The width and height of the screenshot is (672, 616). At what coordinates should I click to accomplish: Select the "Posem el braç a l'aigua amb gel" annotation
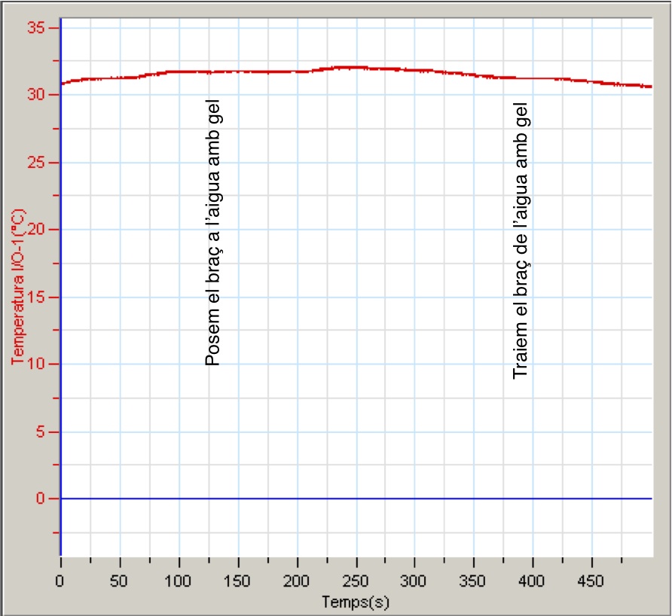point(213,233)
